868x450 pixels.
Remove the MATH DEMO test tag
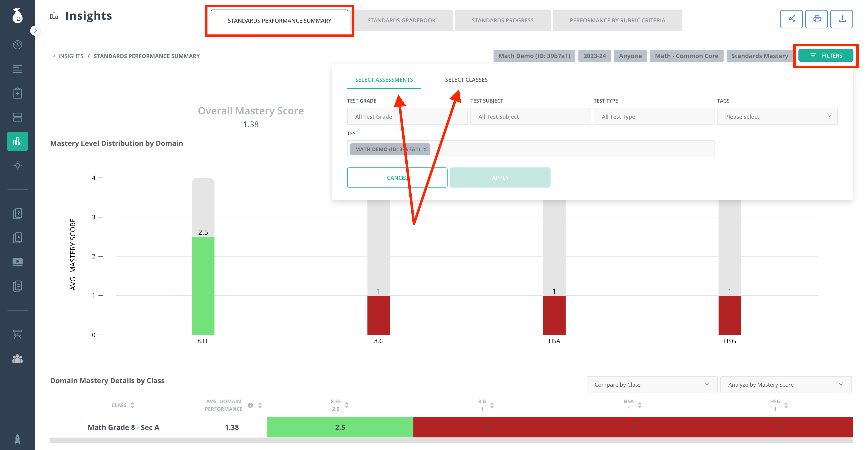pyautogui.click(x=425, y=149)
